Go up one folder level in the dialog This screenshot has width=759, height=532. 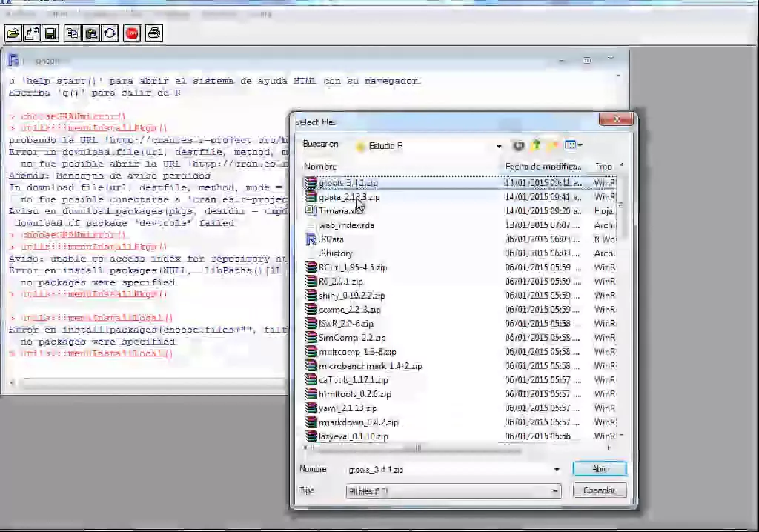tap(536, 145)
